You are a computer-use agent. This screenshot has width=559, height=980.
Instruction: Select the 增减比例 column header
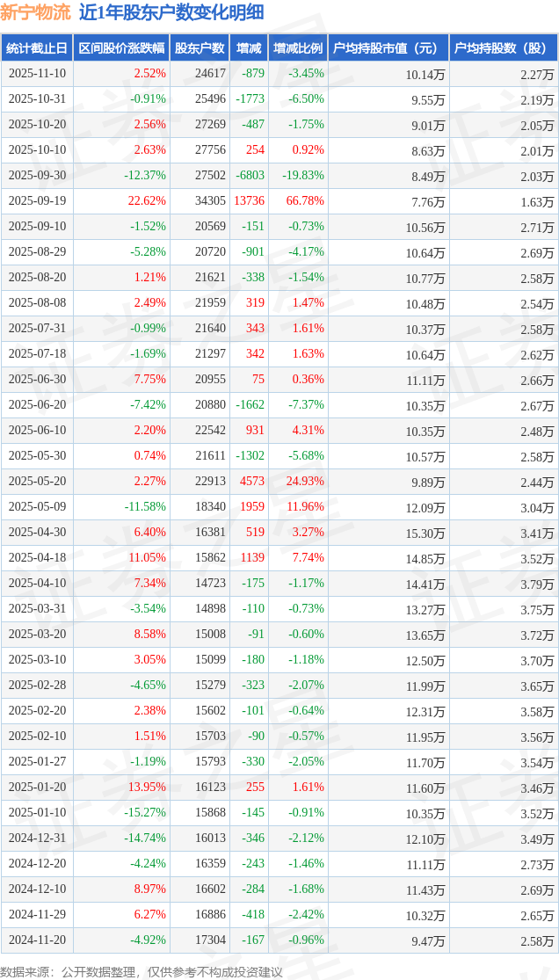pyautogui.click(x=298, y=48)
